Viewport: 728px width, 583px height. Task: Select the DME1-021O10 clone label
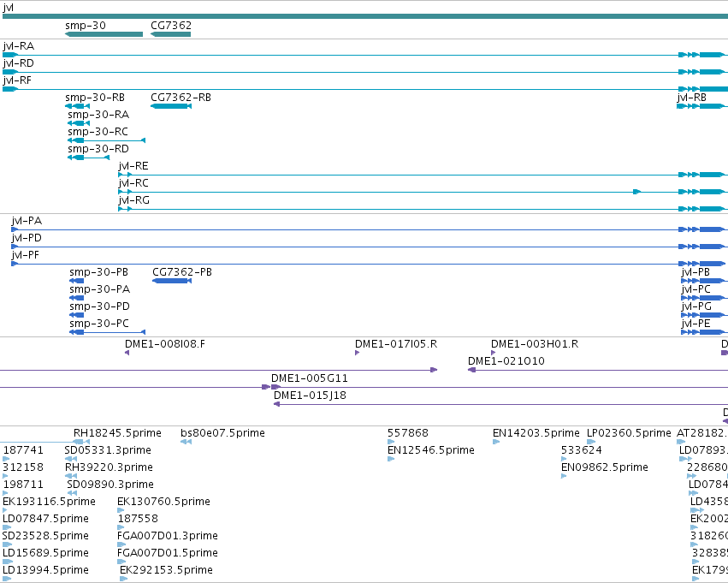click(x=506, y=361)
